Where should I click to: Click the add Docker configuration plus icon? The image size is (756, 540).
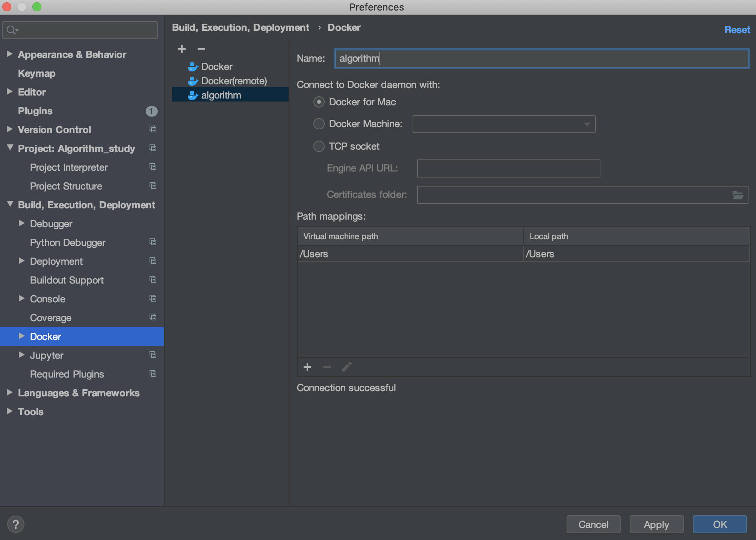click(x=182, y=49)
